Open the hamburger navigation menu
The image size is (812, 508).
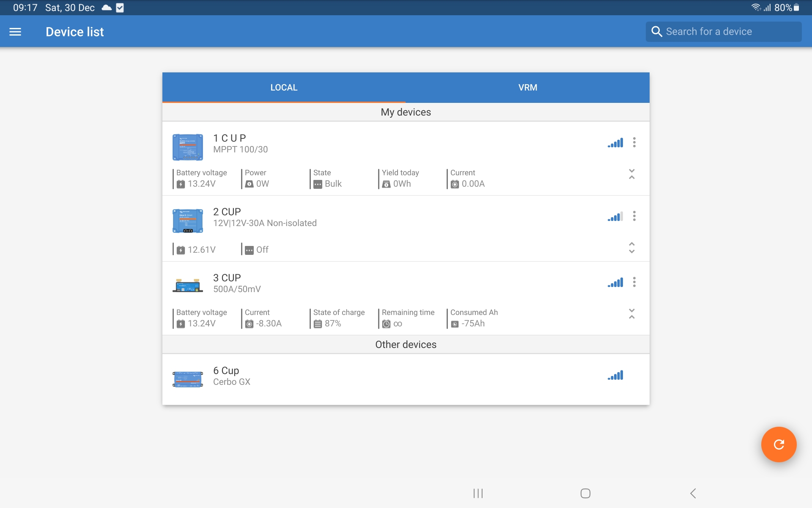pos(15,32)
